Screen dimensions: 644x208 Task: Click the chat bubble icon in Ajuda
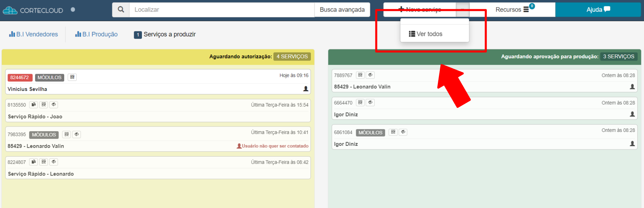pyautogui.click(x=607, y=9)
